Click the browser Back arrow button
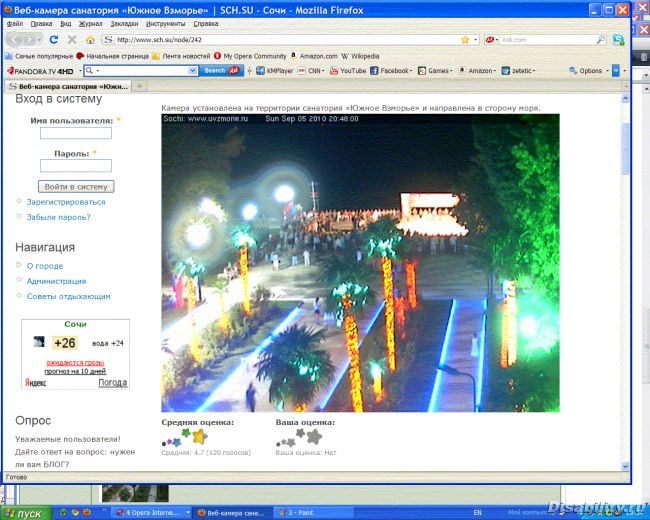Screen dimensions: 650x520 coord(20,40)
